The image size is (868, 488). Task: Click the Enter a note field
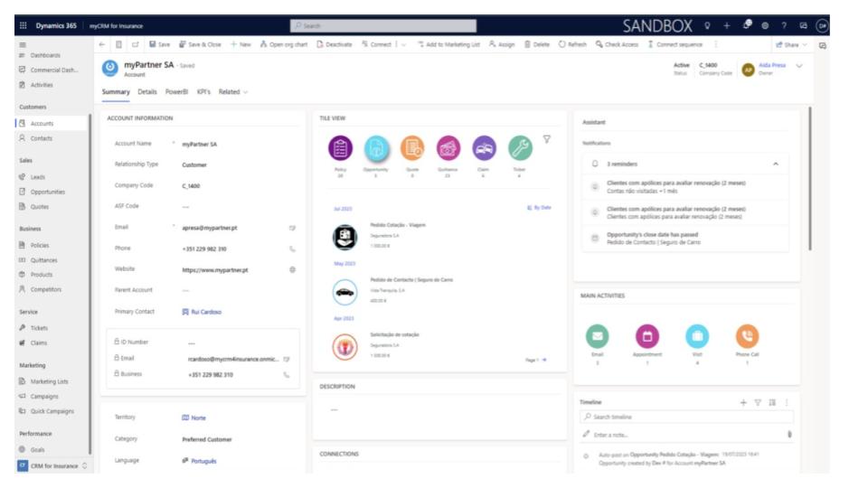(686, 435)
